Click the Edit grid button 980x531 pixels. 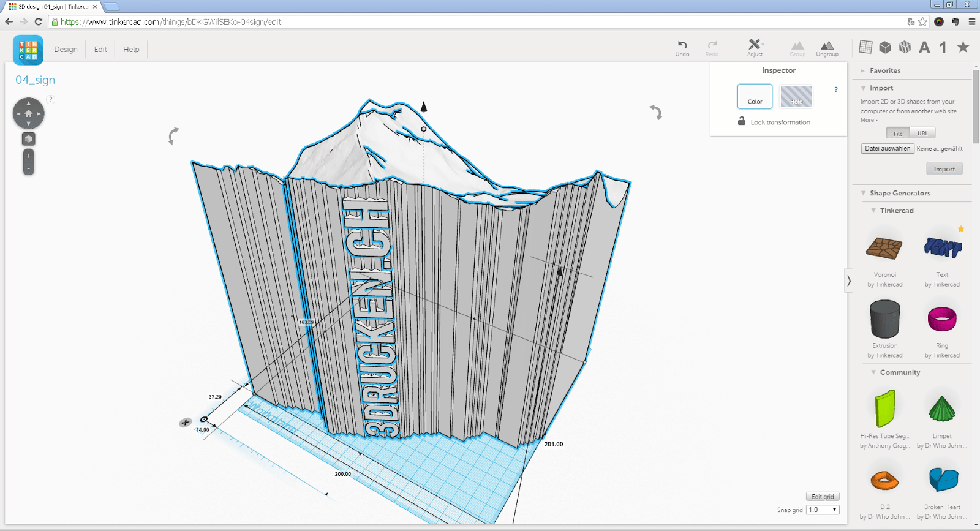[823, 497]
